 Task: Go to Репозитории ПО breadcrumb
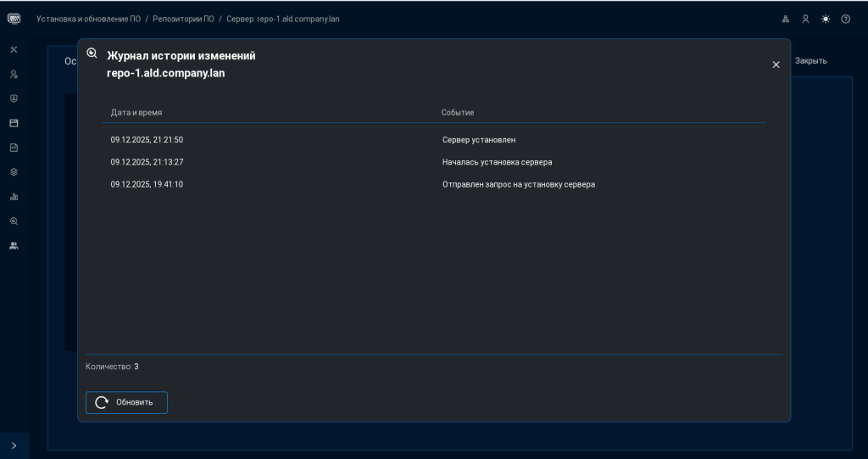point(183,19)
